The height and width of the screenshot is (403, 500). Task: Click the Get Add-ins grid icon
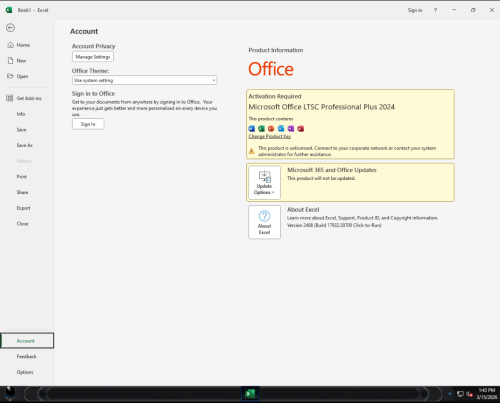click(x=10, y=98)
